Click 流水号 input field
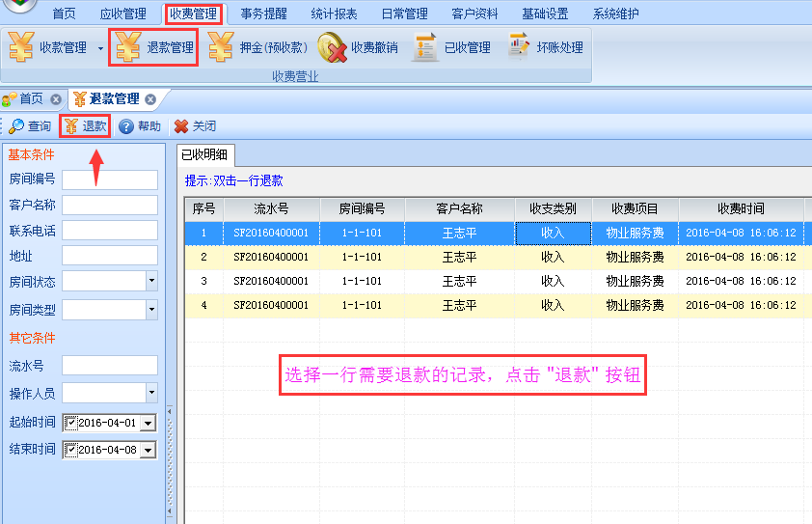 pyautogui.click(x=110, y=365)
